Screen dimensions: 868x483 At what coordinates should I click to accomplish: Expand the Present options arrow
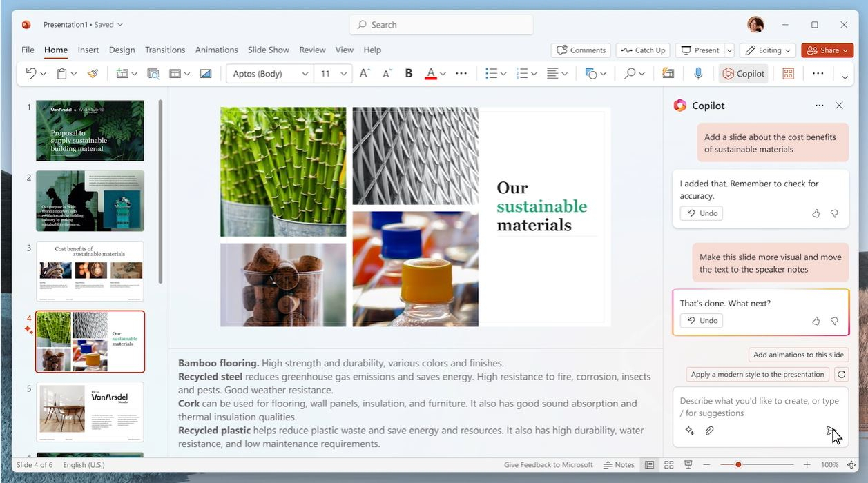[x=729, y=50]
